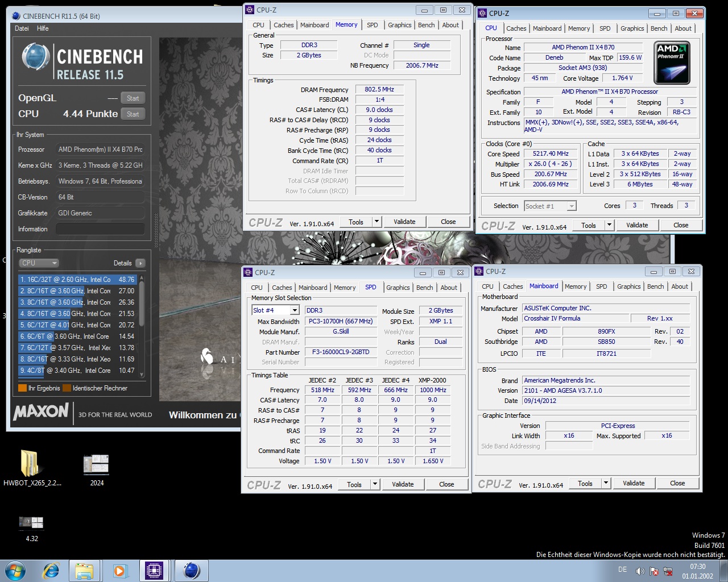Open the Windows Start orb
Viewport: 728px width, 582px height.
click(x=15, y=570)
